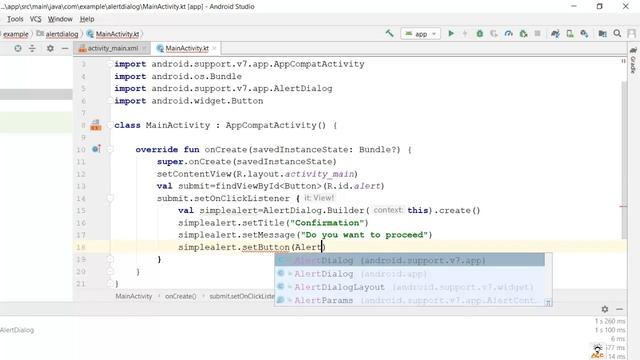Screen dimensions: 640x360
Task: Run the app with green play button
Action: (451, 33)
